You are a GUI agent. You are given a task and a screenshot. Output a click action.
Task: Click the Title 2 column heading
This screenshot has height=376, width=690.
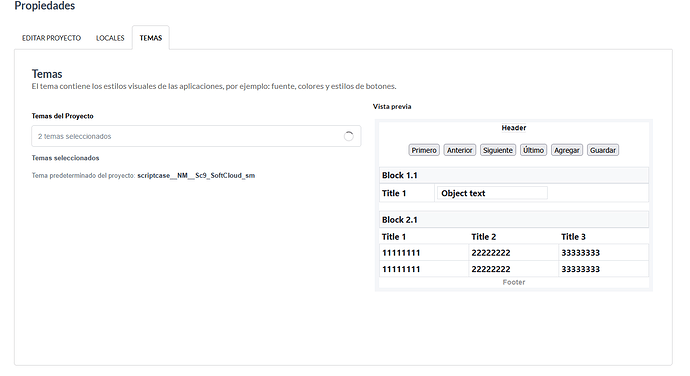click(484, 237)
